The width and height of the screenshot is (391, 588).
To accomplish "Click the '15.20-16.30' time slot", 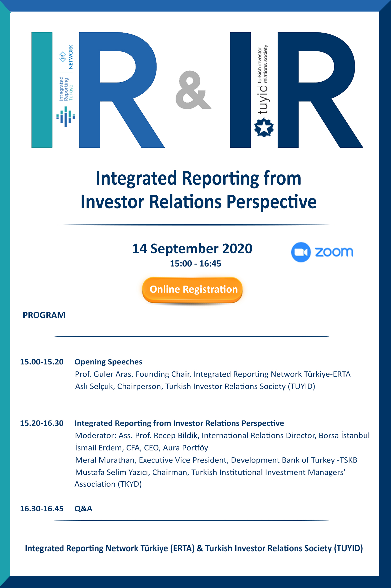I will click(42, 423).
